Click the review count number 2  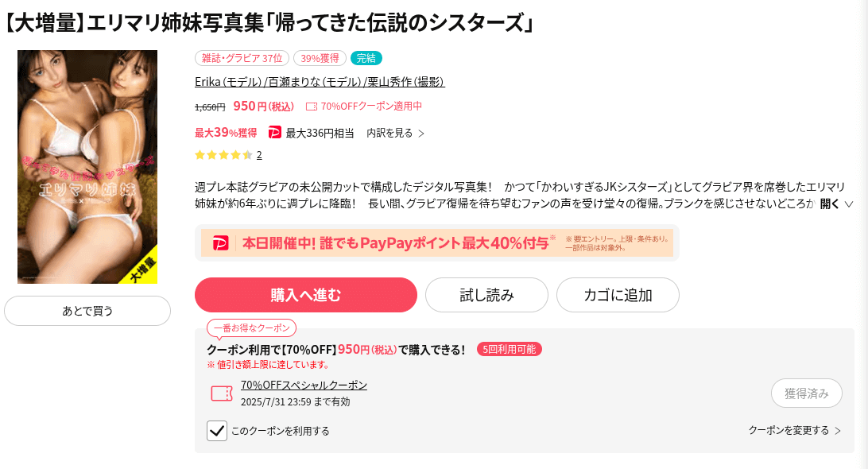259,155
